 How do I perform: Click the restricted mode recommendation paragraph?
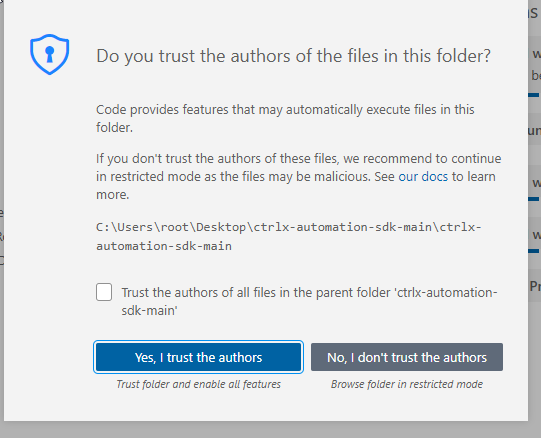click(x=298, y=176)
